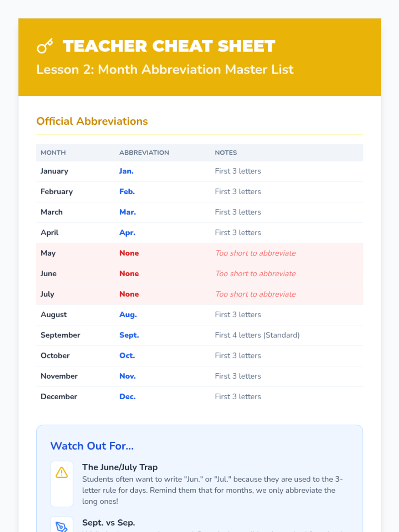
Task: Click the warning triangle icon for June/July Trap
Action: point(62,472)
